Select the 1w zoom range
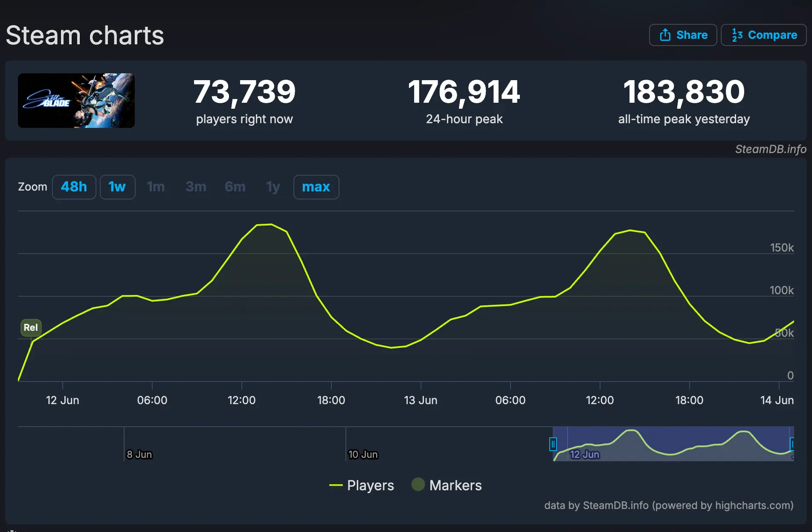The width and height of the screenshot is (812, 532). click(x=117, y=187)
